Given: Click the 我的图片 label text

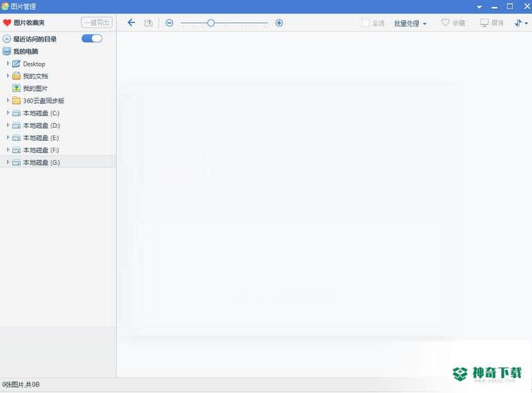Looking at the screenshot, I should tap(35, 88).
